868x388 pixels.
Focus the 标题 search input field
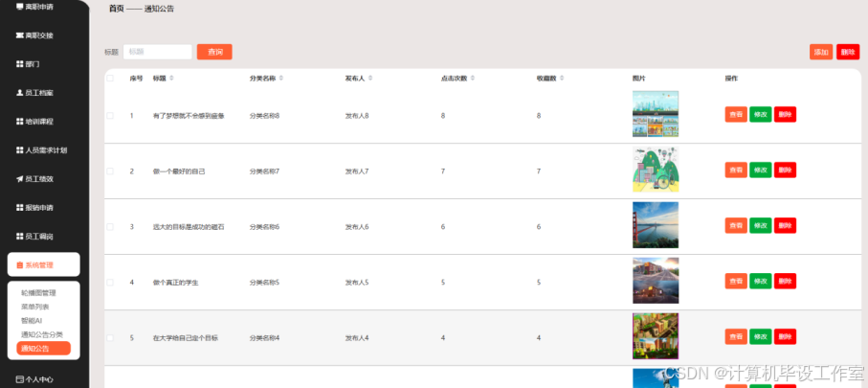158,52
